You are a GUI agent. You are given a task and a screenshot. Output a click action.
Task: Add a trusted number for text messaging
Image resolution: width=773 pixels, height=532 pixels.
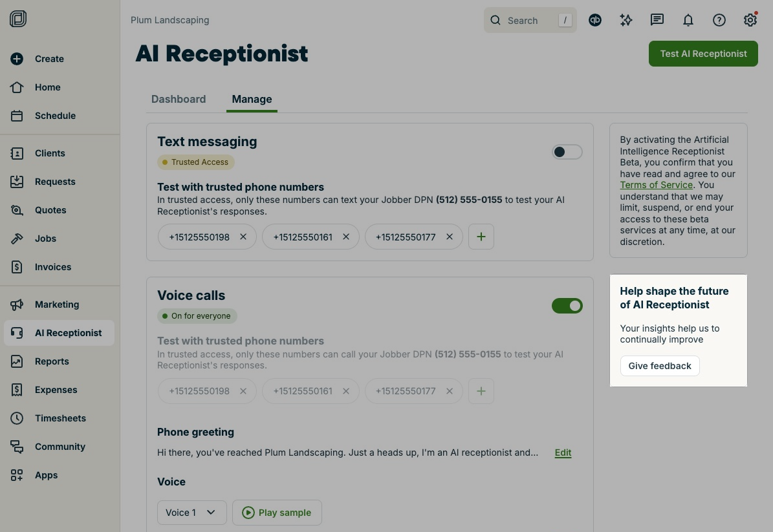[x=481, y=237]
